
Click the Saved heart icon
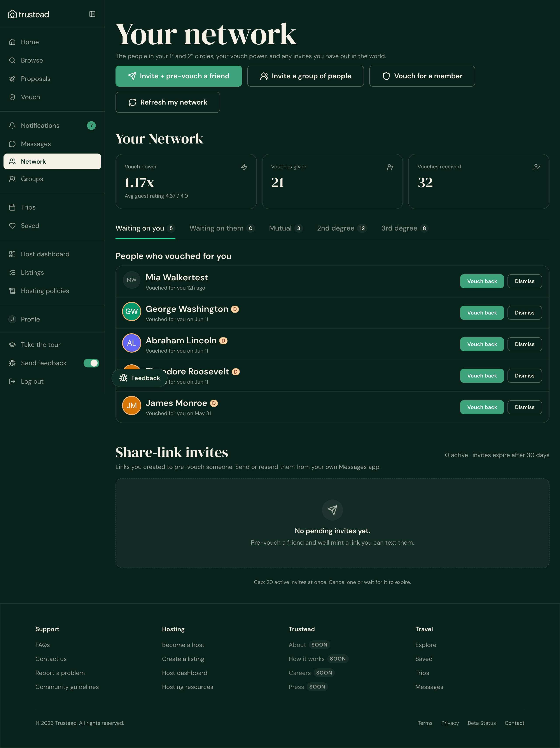click(x=12, y=225)
